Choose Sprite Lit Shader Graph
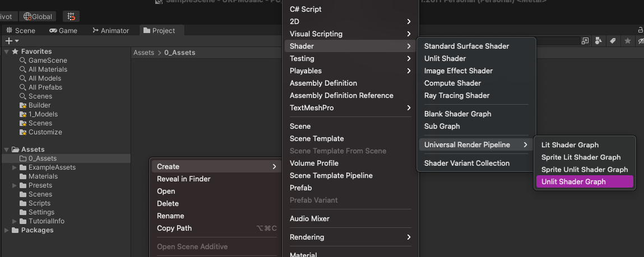The height and width of the screenshot is (257, 644). [585, 157]
